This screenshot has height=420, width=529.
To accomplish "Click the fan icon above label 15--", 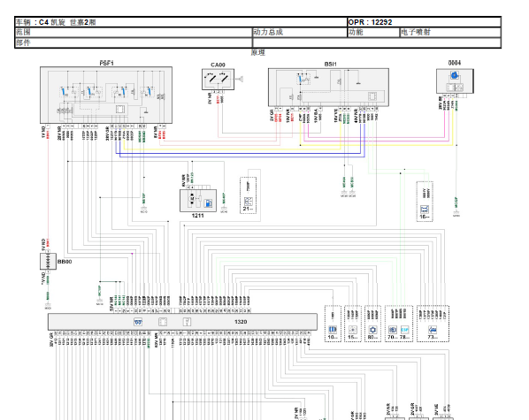I will pyautogui.click(x=353, y=330).
